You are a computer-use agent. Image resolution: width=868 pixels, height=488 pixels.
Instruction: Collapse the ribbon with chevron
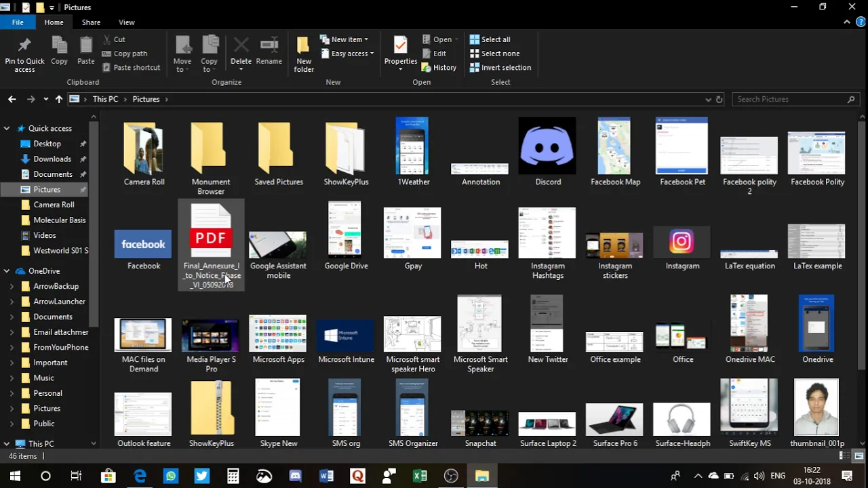click(847, 22)
